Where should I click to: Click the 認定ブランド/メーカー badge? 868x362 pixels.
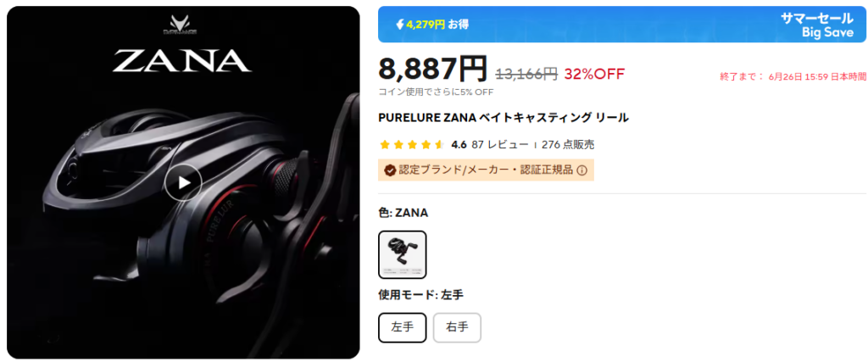486,170
